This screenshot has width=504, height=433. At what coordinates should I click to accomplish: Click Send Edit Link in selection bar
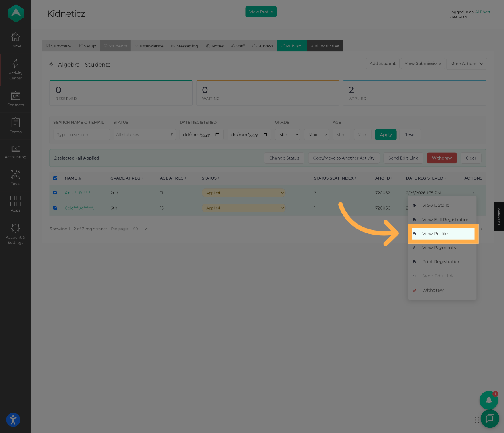pos(403,158)
